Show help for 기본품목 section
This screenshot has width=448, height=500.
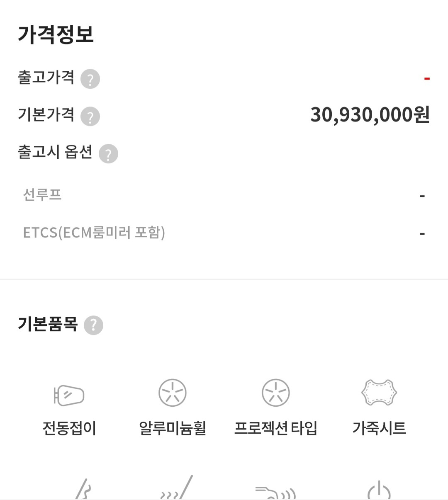pos(93,325)
